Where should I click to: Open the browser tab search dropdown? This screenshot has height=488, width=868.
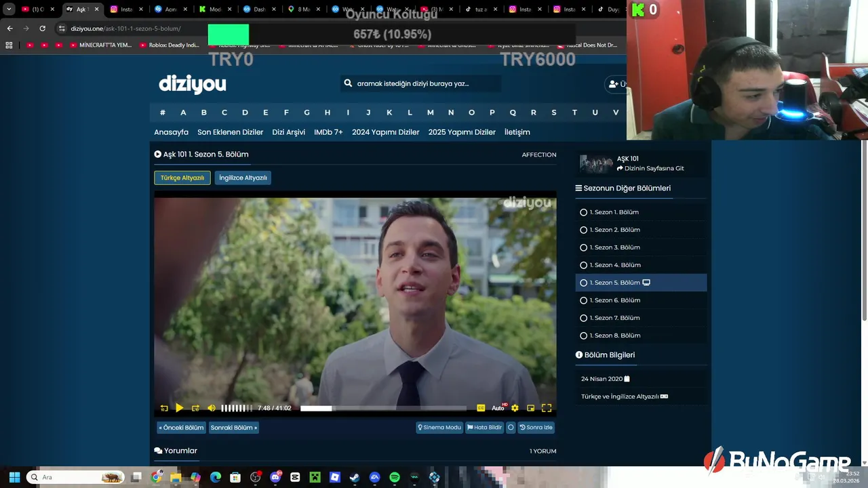pyautogui.click(x=9, y=9)
